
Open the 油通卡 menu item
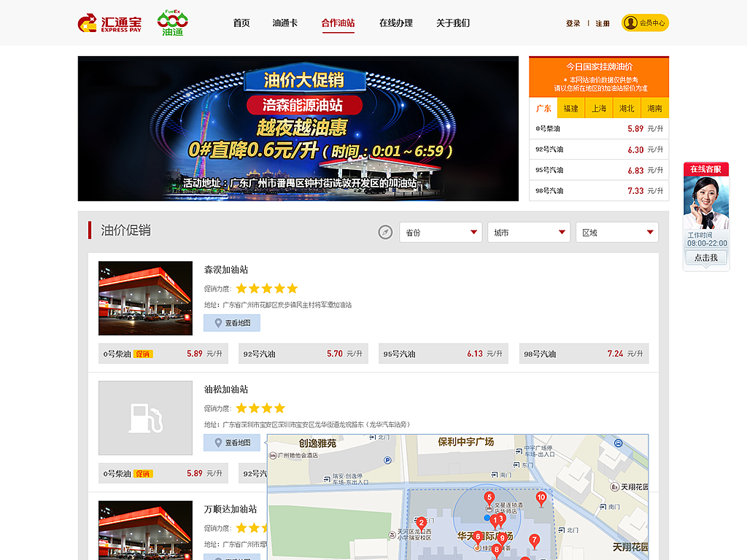285,23
